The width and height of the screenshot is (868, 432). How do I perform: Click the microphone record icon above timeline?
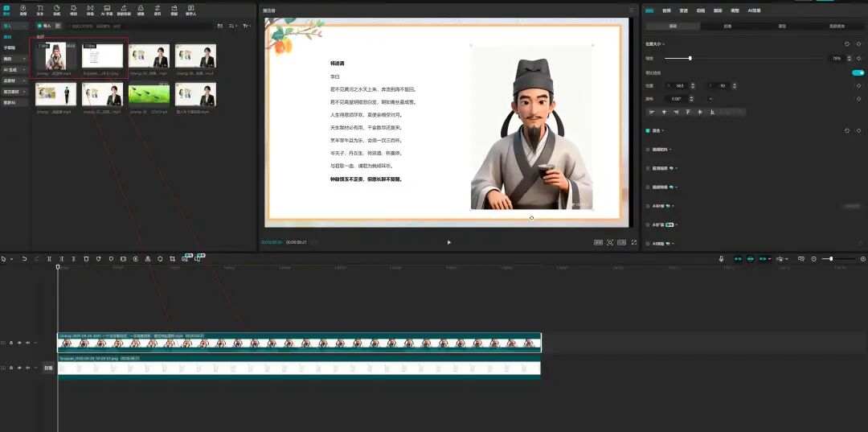[x=721, y=259]
